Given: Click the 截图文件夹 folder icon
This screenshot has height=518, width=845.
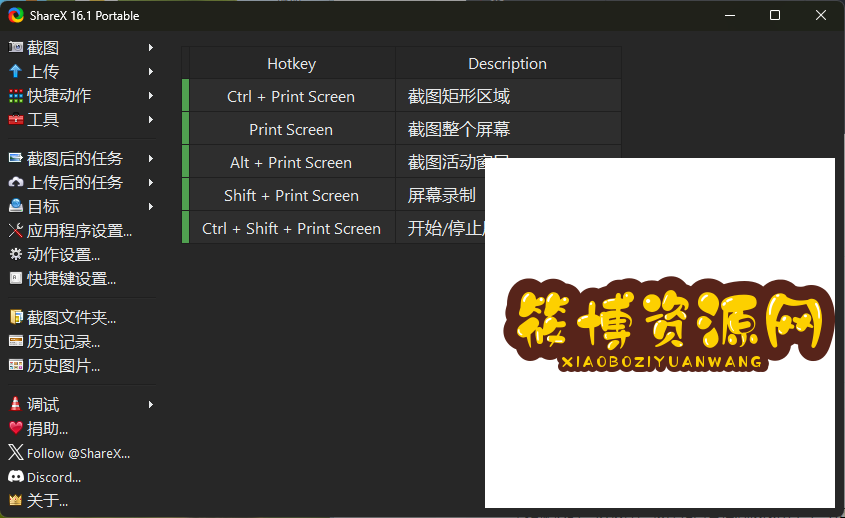Looking at the screenshot, I should pyautogui.click(x=16, y=317).
